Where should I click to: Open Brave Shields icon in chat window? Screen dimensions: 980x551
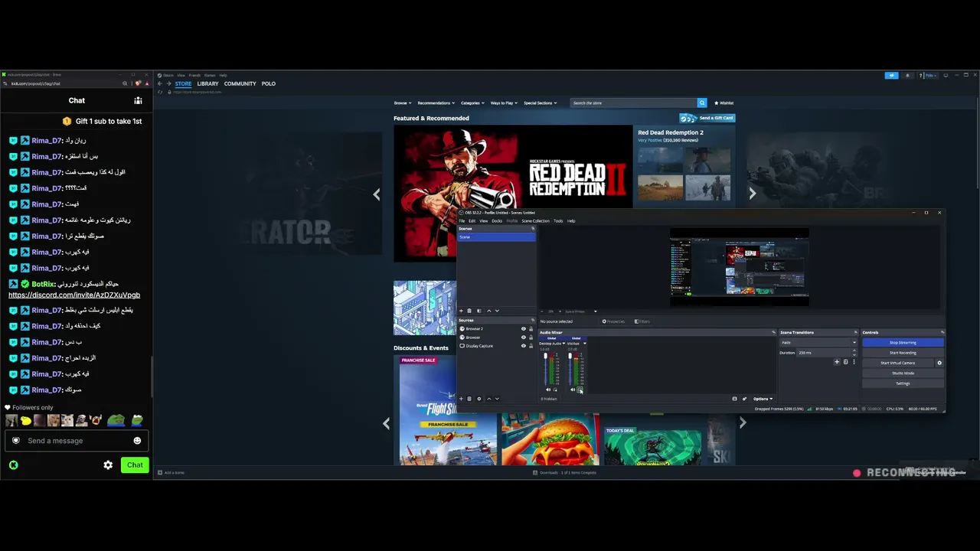[x=136, y=83]
